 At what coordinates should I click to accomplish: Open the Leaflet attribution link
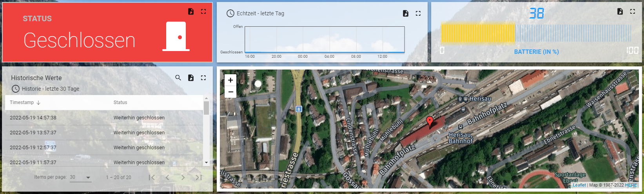tap(579, 185)
